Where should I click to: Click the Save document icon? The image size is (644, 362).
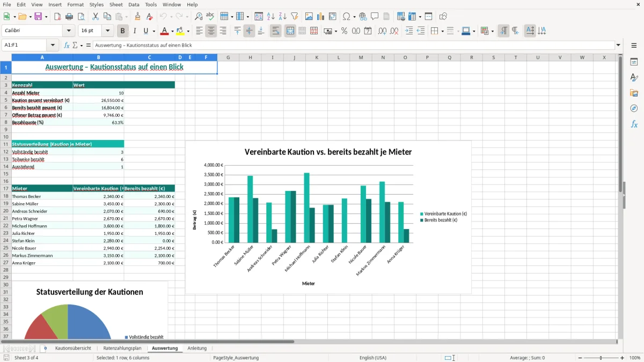coord(38,17)
